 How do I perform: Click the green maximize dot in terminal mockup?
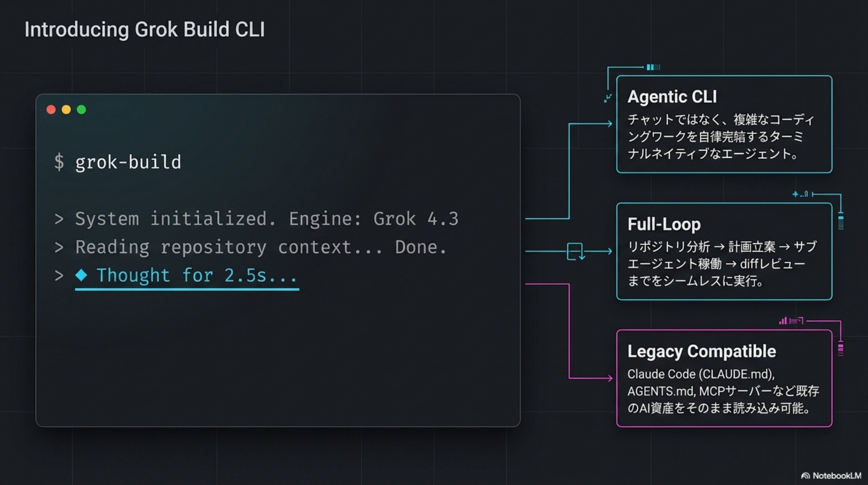pyautogui.click(x=81, y=110)
